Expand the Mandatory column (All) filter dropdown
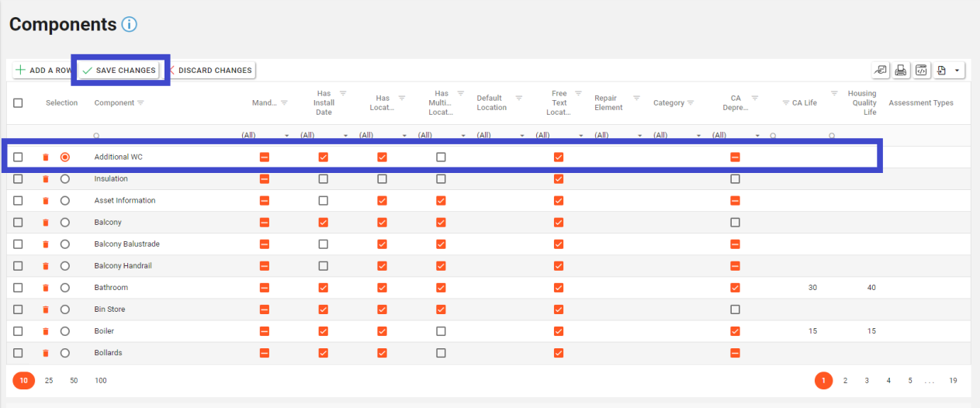This screenshot has width=980, height=408. point(287,136)
